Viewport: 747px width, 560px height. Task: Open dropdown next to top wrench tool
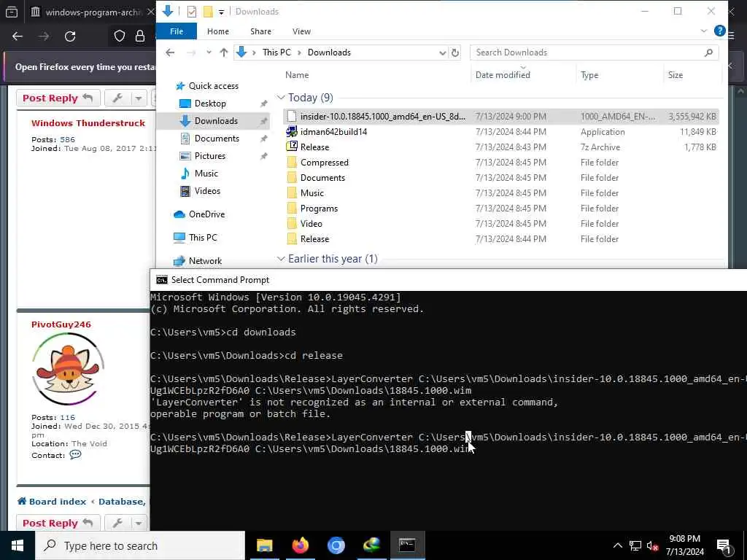(x=139, y=98)
